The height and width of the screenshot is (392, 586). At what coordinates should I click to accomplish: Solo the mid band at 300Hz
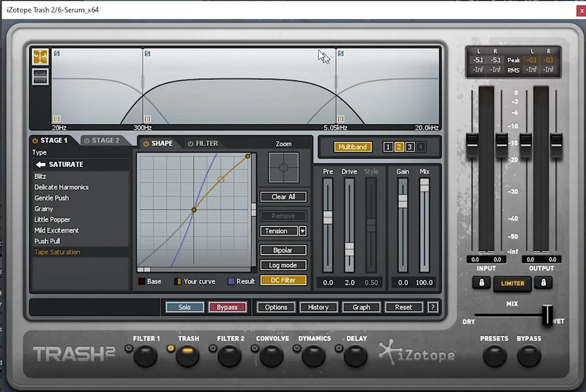point(147,54)
